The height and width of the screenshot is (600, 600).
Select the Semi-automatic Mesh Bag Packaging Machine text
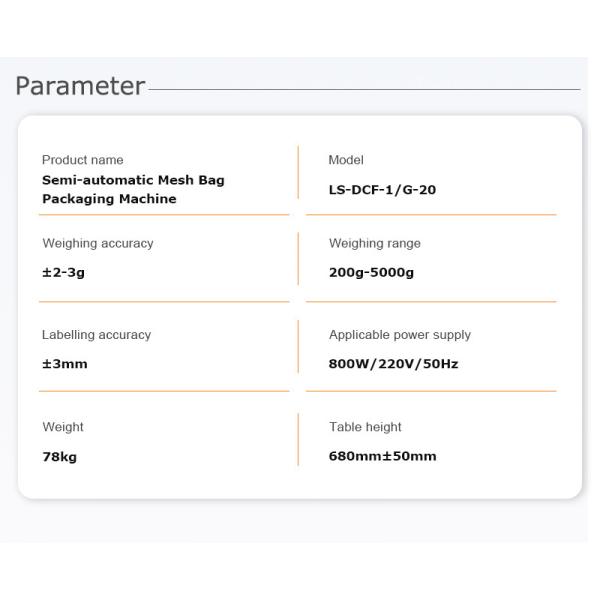133,189
